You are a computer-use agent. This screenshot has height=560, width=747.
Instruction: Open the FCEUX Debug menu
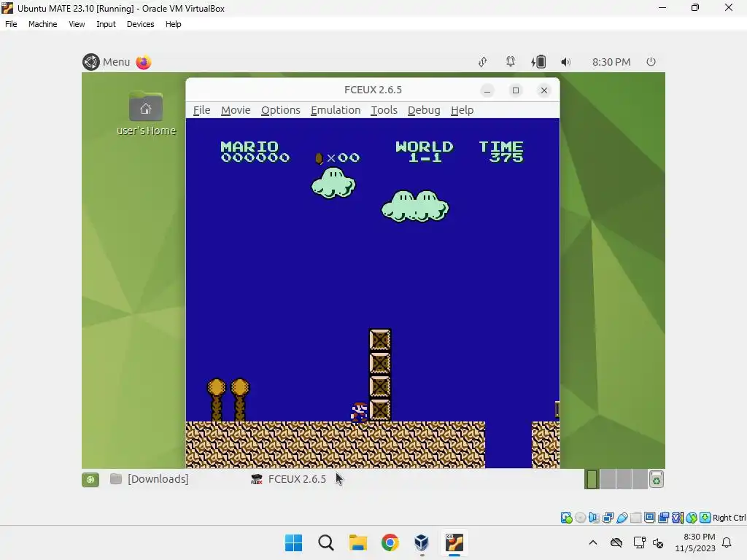tap(424, 110)
